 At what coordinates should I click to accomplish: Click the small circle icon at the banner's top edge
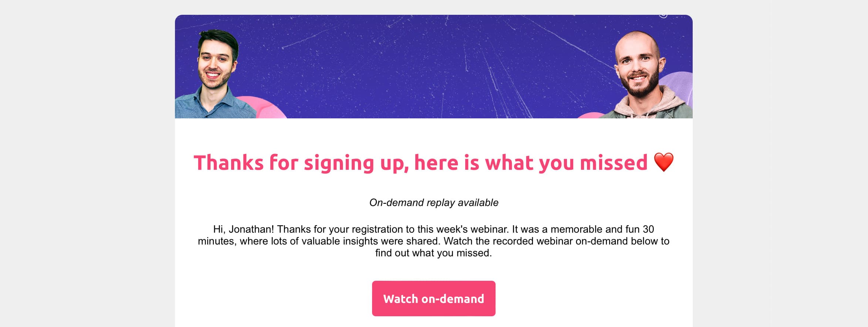pyautogui.click(x=663, y=16)
